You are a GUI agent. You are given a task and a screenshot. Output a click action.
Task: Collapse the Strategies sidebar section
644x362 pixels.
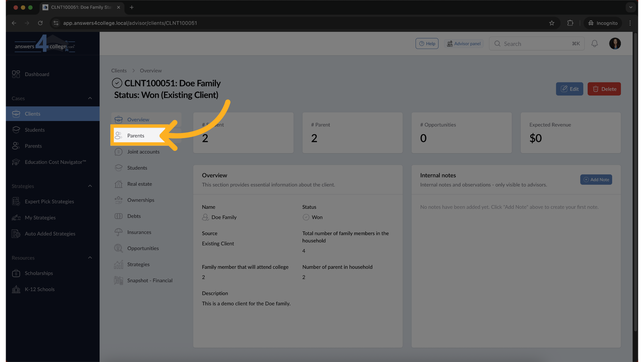pos(90,186)
